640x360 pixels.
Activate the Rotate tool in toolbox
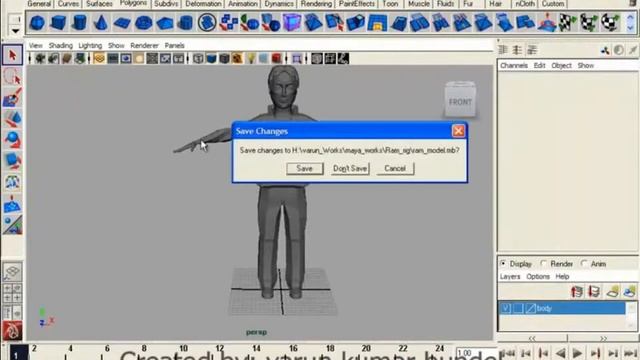(x=12, y=140)
